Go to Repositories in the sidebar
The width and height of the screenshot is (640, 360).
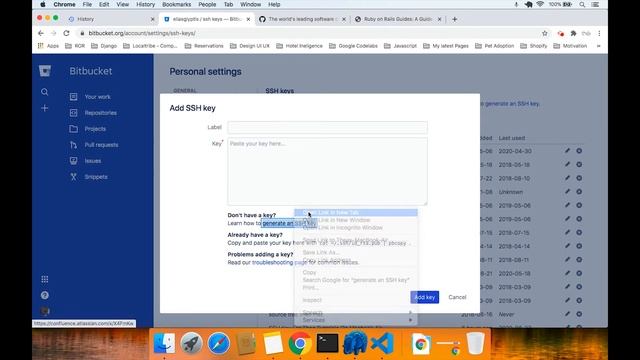(x=100, y=113)
